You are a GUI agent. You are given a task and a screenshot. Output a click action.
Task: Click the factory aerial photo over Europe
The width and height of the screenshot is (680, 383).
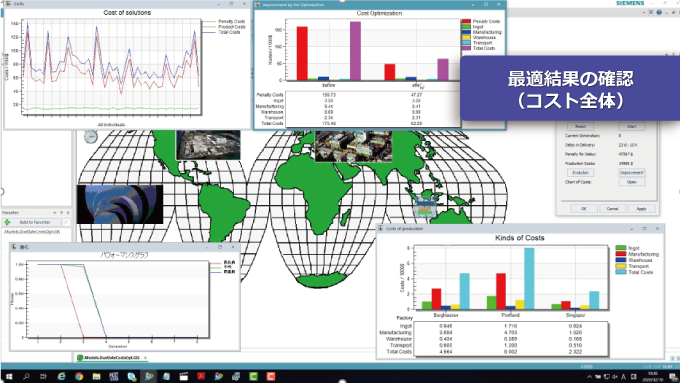click(x=353, y=146)
